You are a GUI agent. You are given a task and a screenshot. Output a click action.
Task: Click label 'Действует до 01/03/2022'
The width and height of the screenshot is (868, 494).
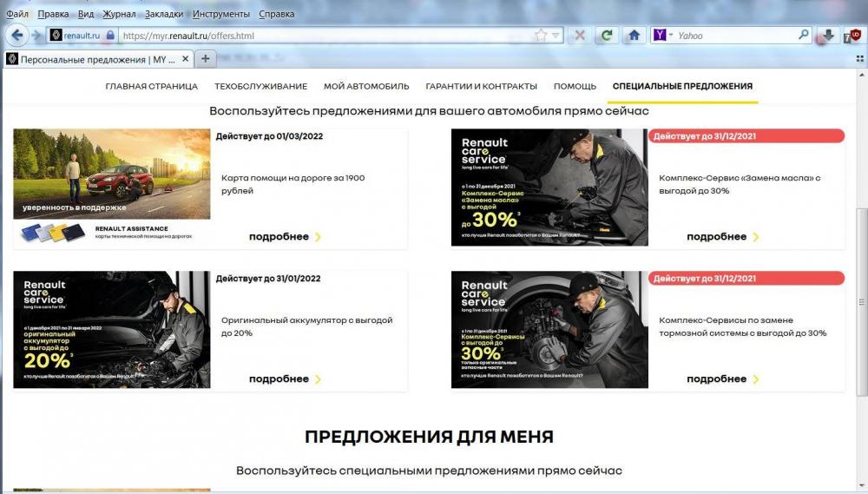point(270,136)
